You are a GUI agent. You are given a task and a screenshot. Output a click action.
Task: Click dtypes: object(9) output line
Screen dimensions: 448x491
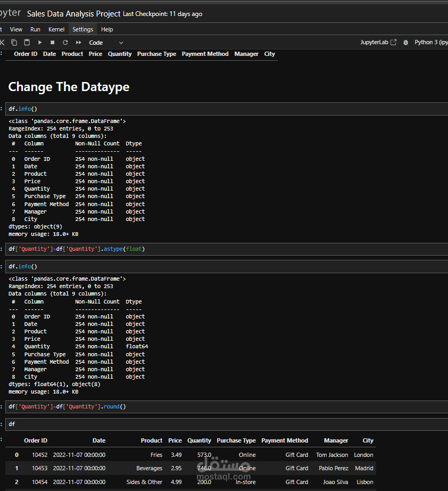[x=35, y=226]
